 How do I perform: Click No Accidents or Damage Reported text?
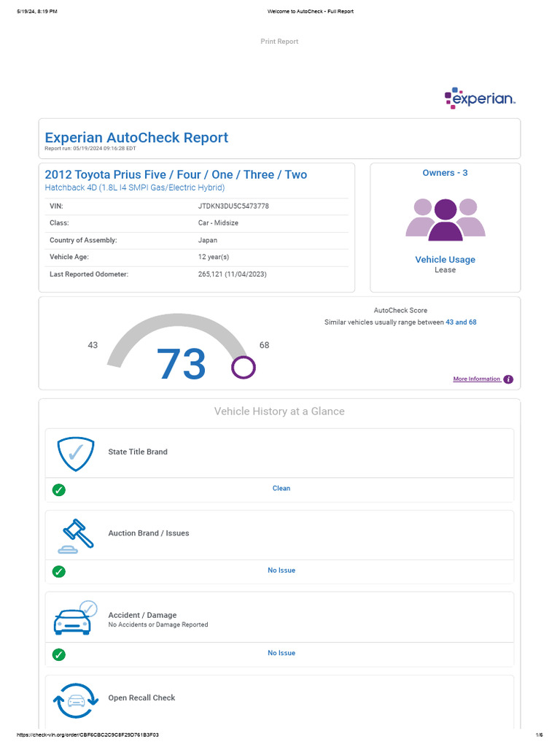[x=158, y=625]
